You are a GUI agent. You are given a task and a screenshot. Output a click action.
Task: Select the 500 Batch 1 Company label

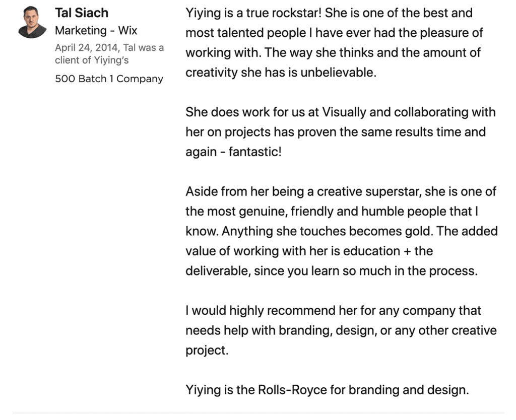pos(109,79)
